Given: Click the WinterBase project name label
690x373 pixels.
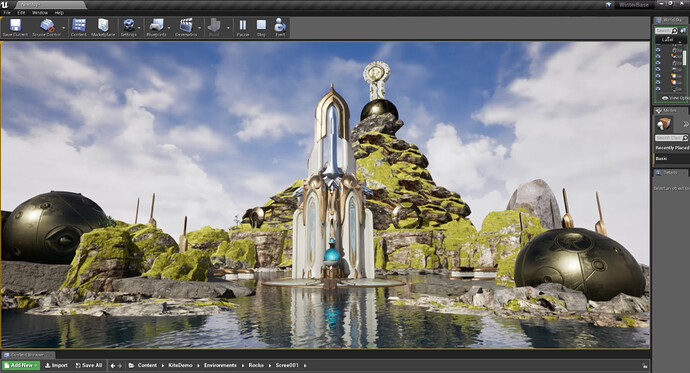Looking at the screenshot, I should click(x=634, y=5).
